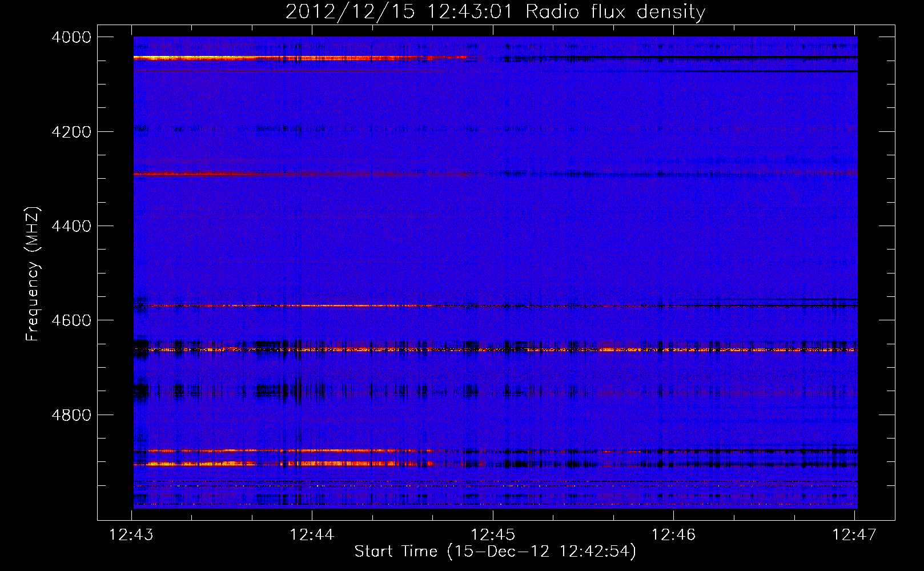Screen dimensions: 924x571
Task: Click the '12:45' time axis label
Action: [x=493, y=535]
